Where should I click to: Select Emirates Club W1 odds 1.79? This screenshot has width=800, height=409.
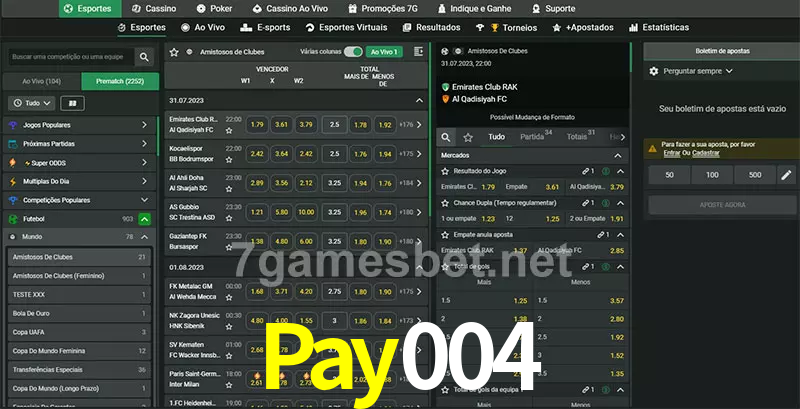point(257,124)
